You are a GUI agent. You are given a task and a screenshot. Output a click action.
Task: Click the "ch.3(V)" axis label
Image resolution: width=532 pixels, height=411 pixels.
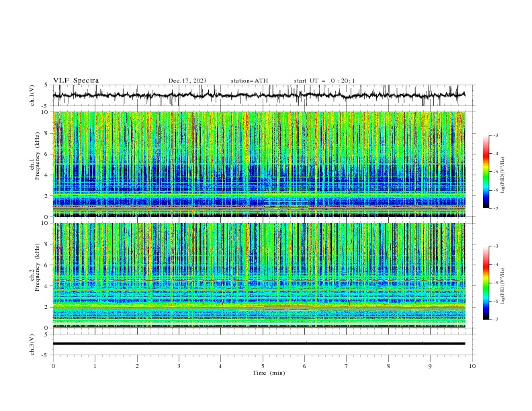(32, 345)
